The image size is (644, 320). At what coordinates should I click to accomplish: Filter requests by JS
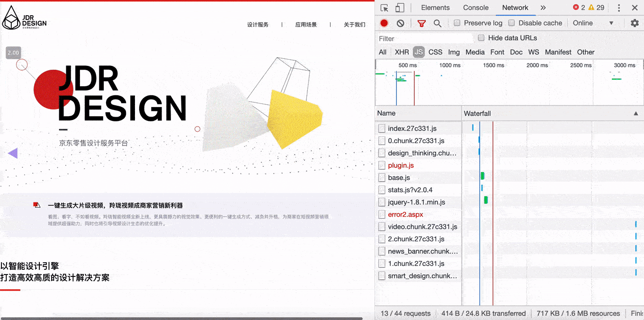pos(419,52)
